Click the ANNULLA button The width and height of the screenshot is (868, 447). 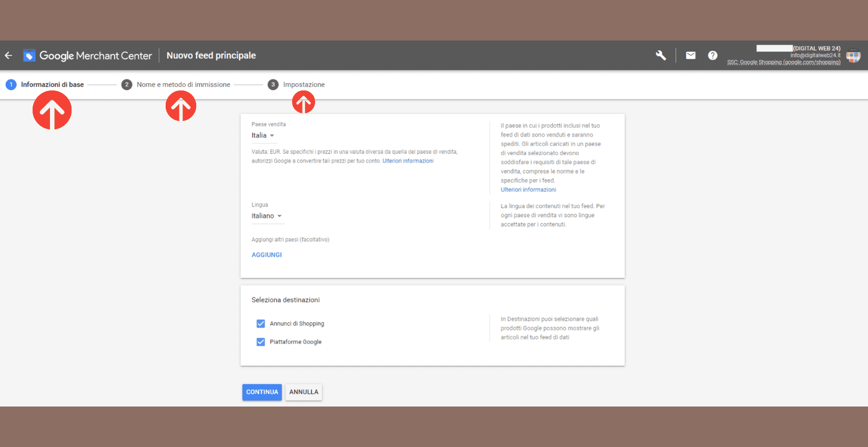304,392
